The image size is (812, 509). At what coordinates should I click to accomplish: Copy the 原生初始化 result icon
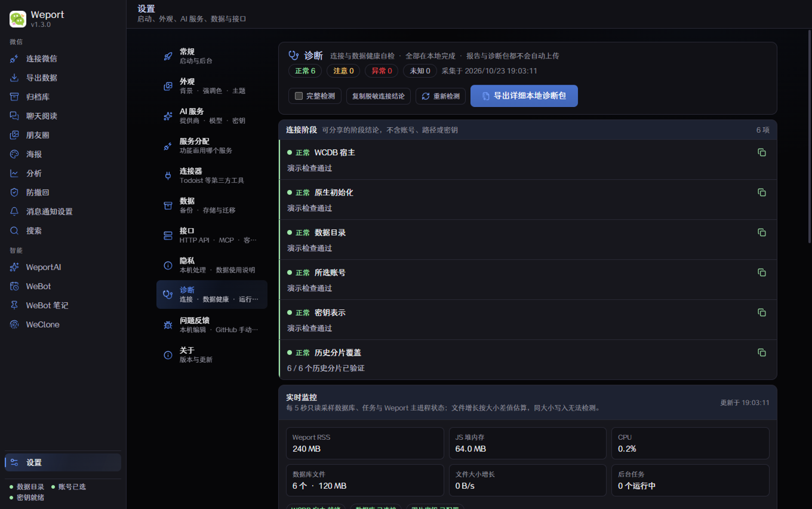(x=762, y=193)
